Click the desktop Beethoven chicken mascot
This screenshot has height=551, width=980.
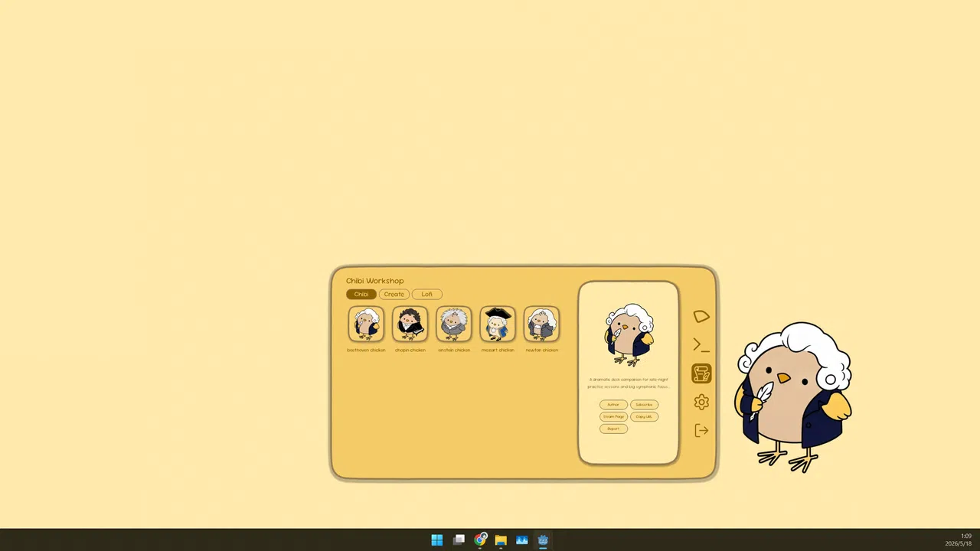tap(792, 396)
